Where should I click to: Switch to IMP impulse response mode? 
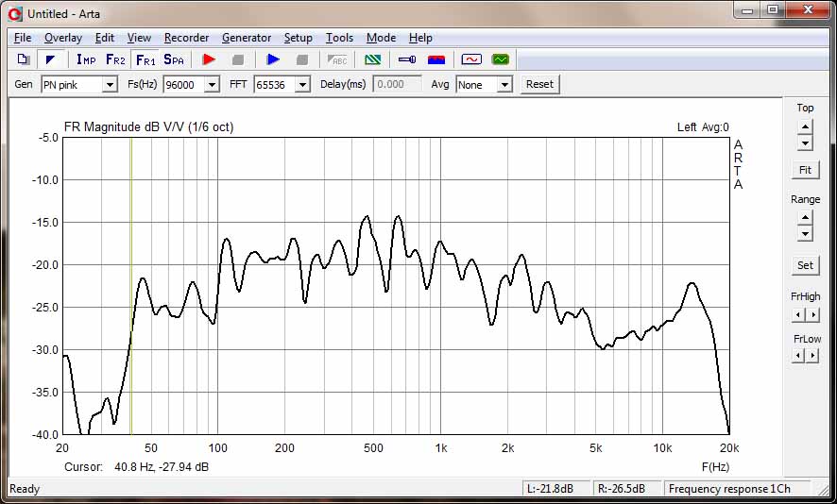[x=86, y=59]
